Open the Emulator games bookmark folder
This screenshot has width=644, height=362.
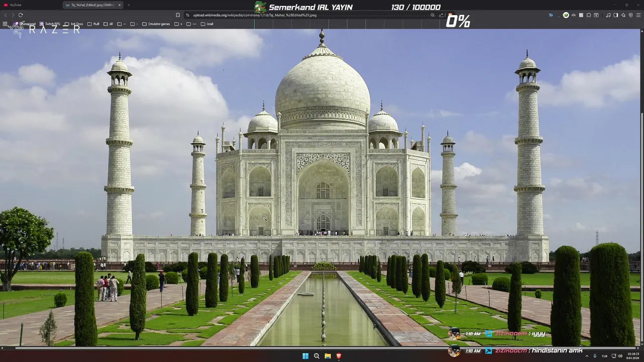tap(156, 24)
